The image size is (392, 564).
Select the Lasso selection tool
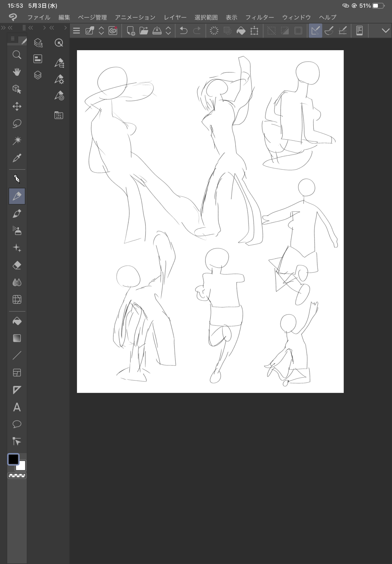[17, 124]
